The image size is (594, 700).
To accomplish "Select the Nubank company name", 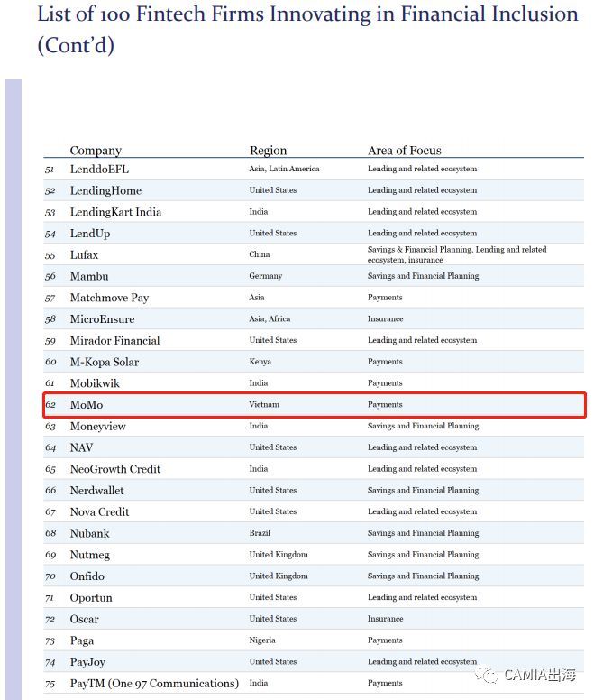I will [x=89, y=533].
